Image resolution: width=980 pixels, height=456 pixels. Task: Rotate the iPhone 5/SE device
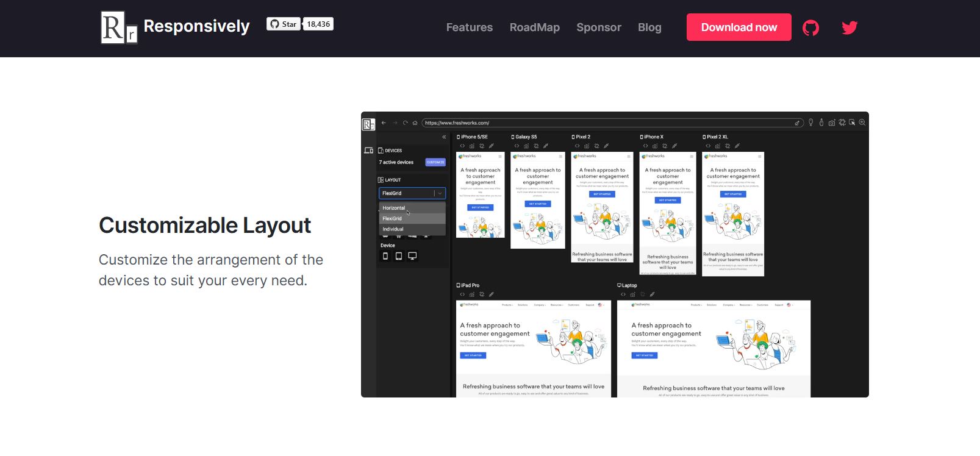coord(482,146)
